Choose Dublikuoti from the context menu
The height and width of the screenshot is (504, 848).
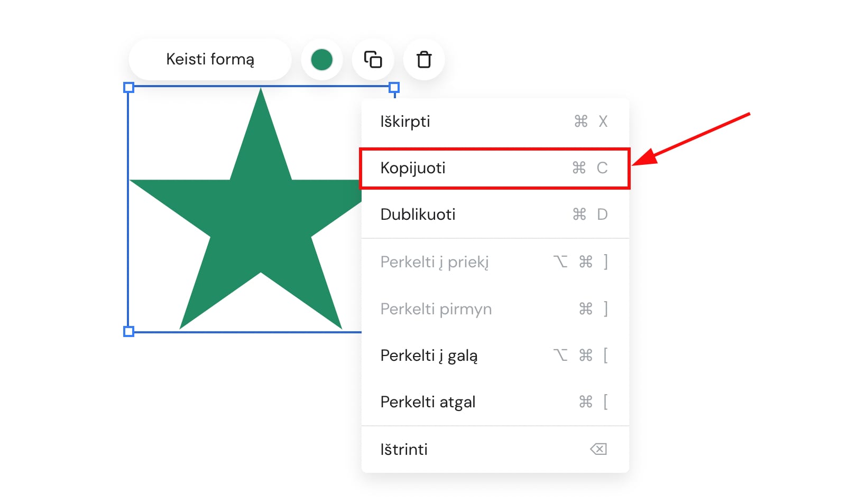[x=418, y=214]
